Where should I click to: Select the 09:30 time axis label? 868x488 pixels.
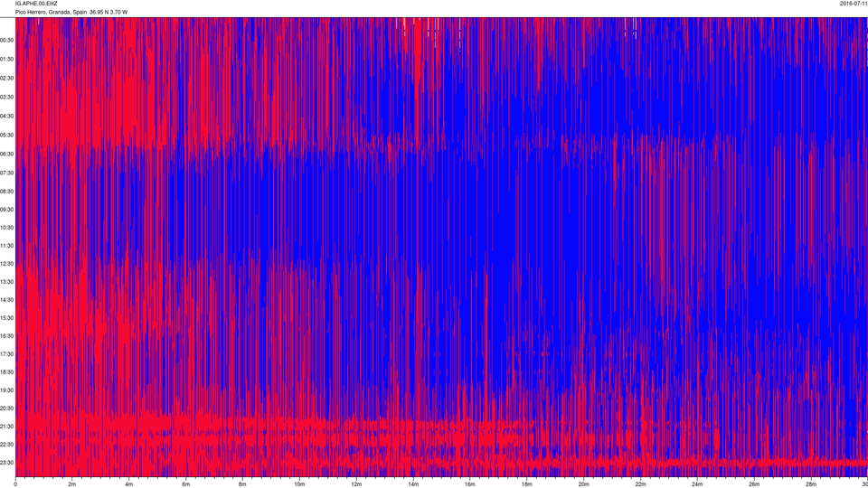pyautogui.click(x=6, y=210)
